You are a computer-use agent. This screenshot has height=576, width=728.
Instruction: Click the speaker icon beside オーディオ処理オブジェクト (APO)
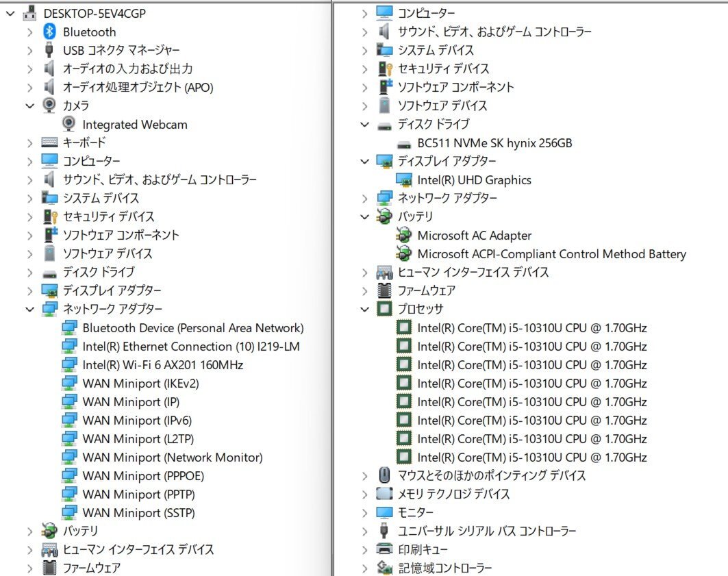pos(49,87)
